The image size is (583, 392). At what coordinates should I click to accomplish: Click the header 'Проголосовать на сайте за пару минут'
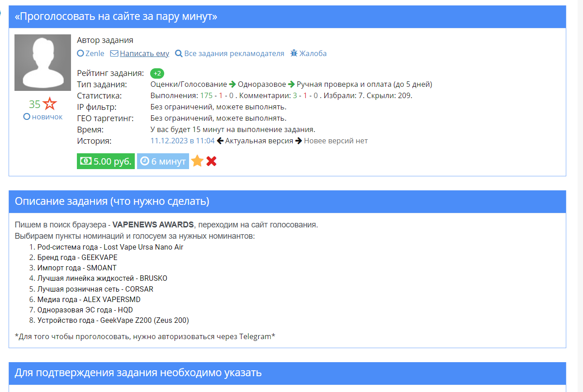point(116,17)
